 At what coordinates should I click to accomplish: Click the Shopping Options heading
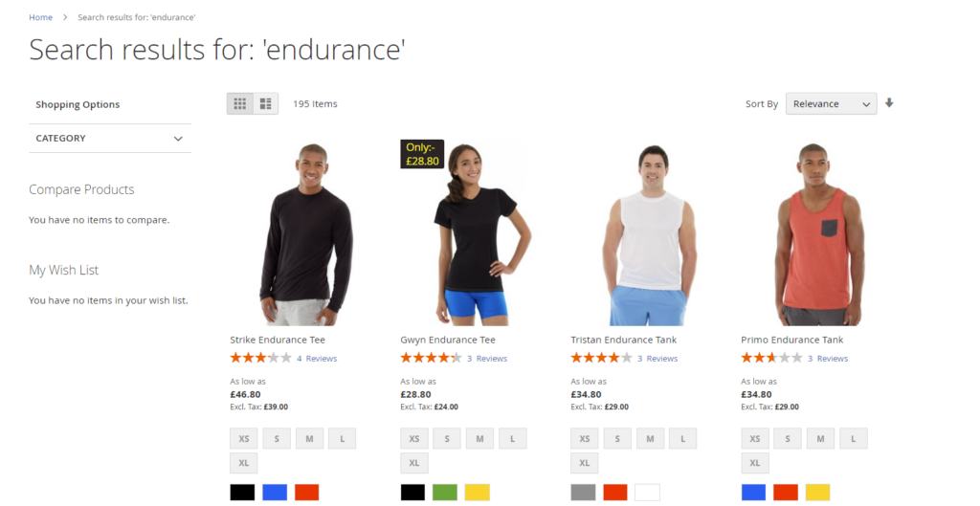point(78,104)
